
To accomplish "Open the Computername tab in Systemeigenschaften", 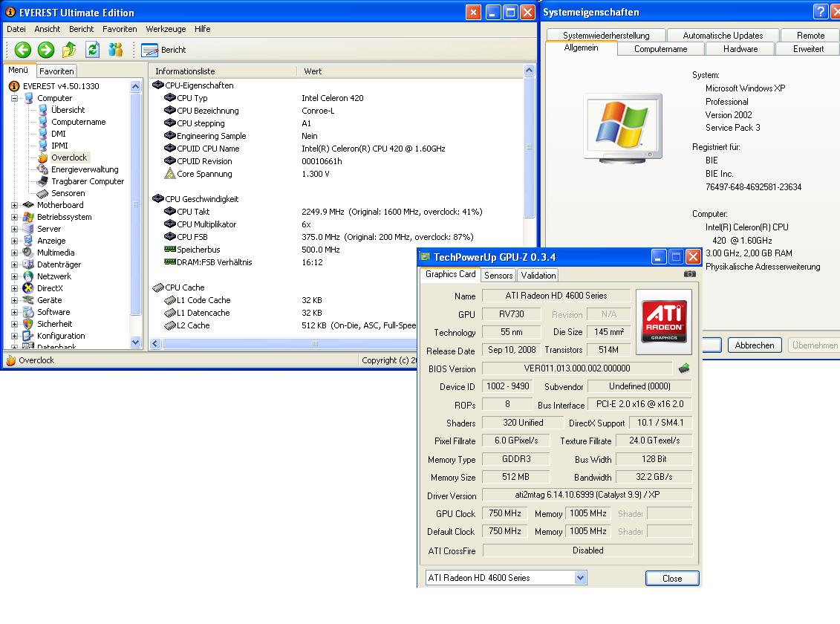I will (660, 49).
